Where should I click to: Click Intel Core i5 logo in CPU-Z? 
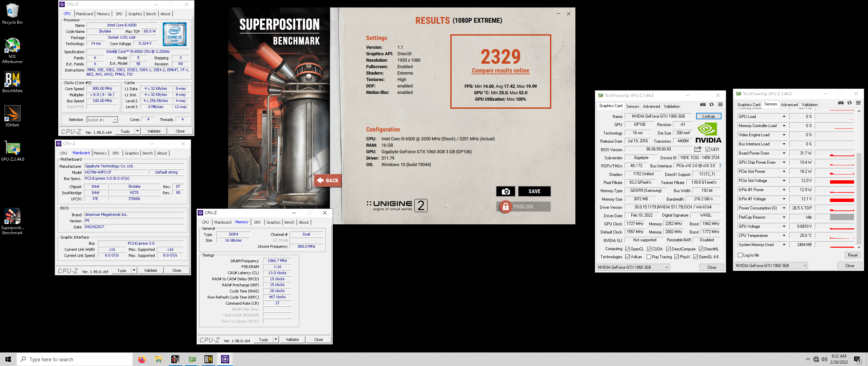(175, 34)
